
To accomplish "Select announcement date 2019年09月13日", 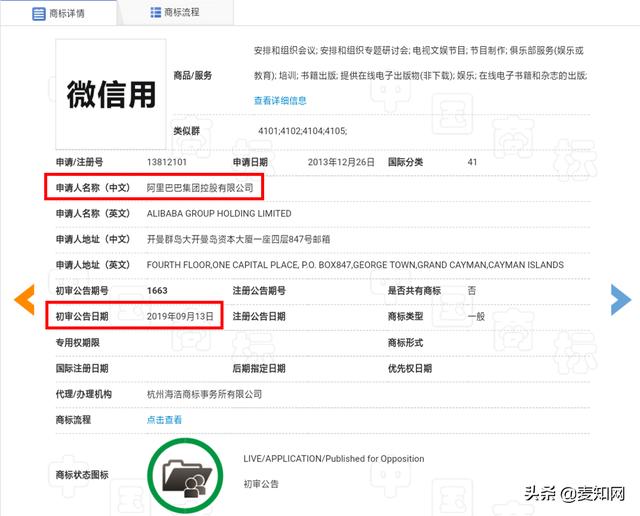I will point(180,316).
